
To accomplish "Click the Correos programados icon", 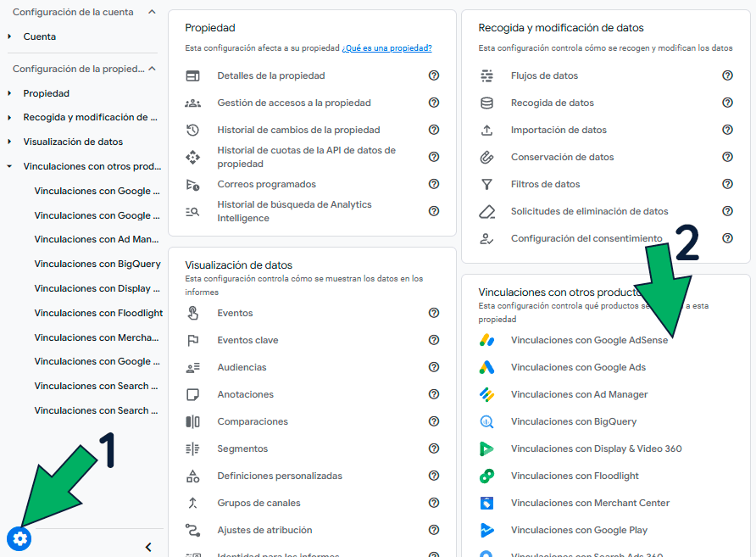I will pyautogui.click(x=193, y=184).
